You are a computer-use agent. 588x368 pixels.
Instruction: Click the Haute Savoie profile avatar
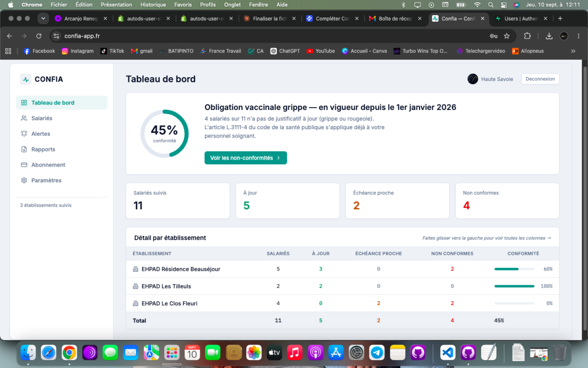(x=473, y=79)
